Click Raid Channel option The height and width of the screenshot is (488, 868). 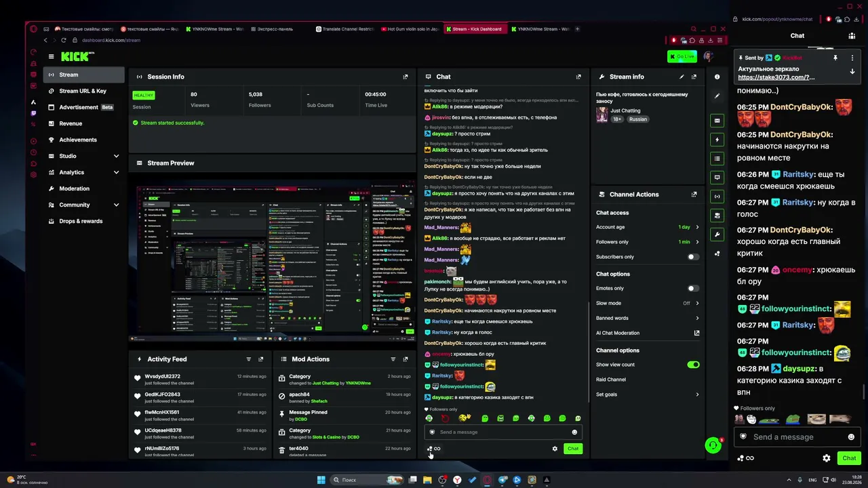click(x=611, y=380)
